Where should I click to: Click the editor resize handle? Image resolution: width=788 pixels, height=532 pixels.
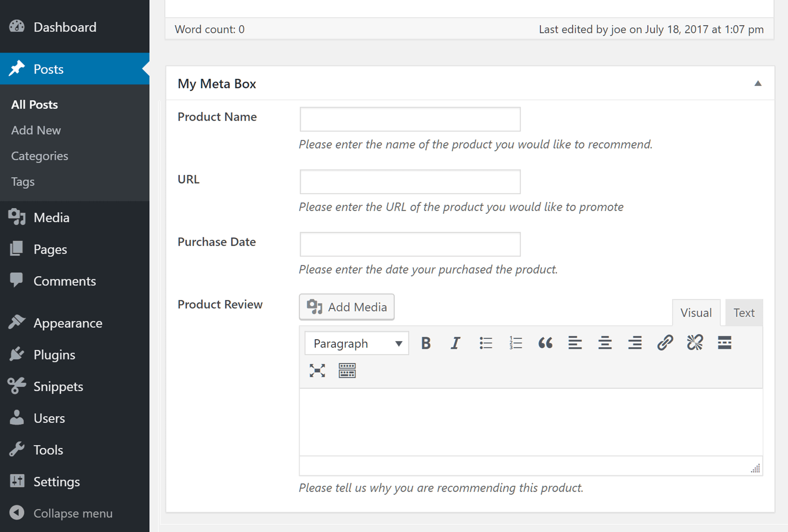755,469
